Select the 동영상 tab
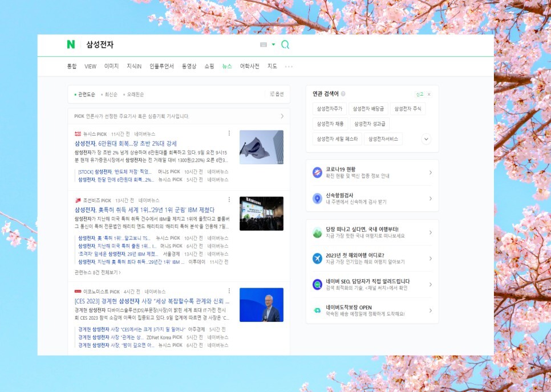This screenshot has height=392, width=551. (x=189, y=66)
